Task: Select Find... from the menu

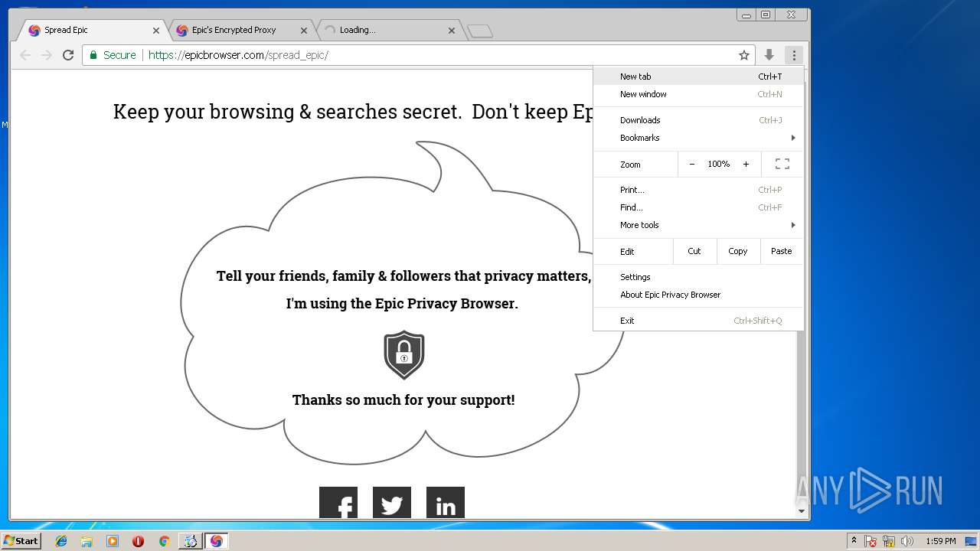Action: [x=698, y=207]
